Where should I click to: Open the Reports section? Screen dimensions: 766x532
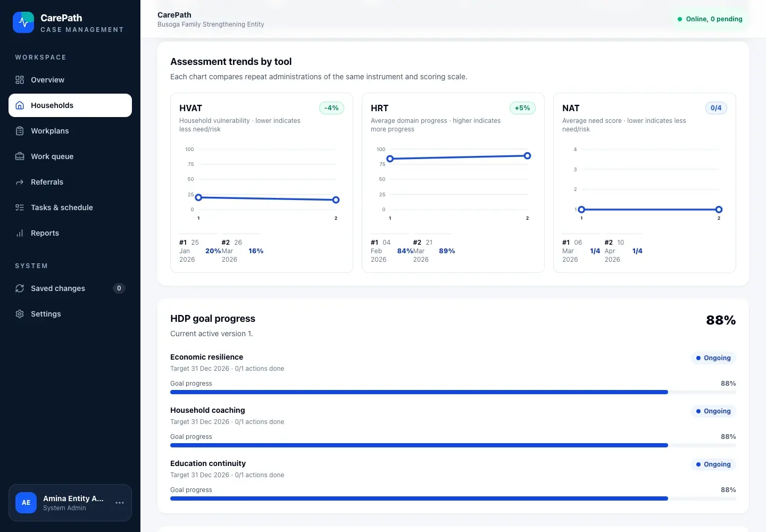coord(70,233)
